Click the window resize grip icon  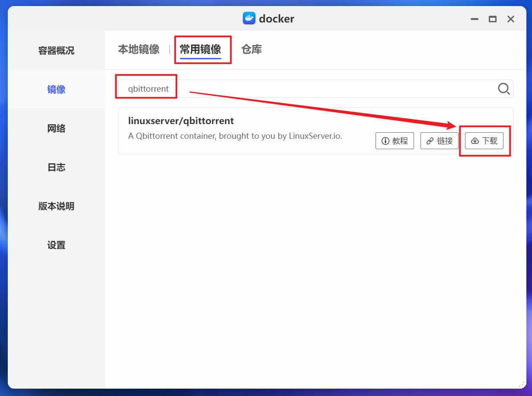coord(522,385)
